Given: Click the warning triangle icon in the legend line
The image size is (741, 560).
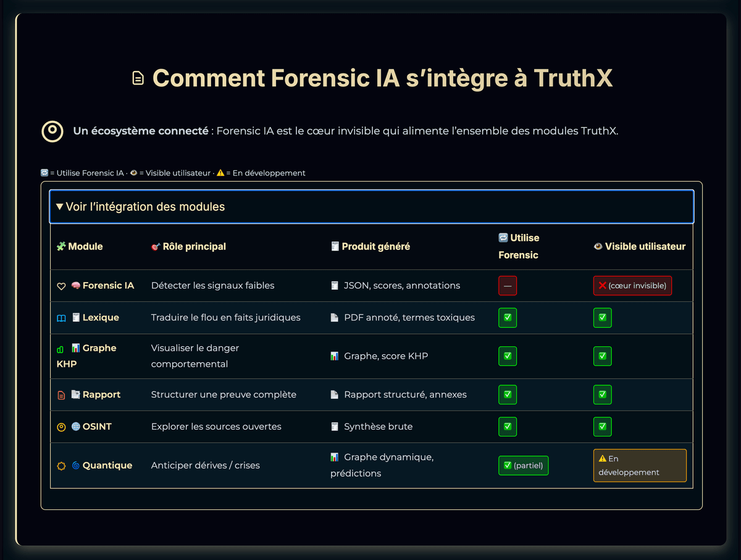Looking at the screenshot, I should [x=220, y=173].
